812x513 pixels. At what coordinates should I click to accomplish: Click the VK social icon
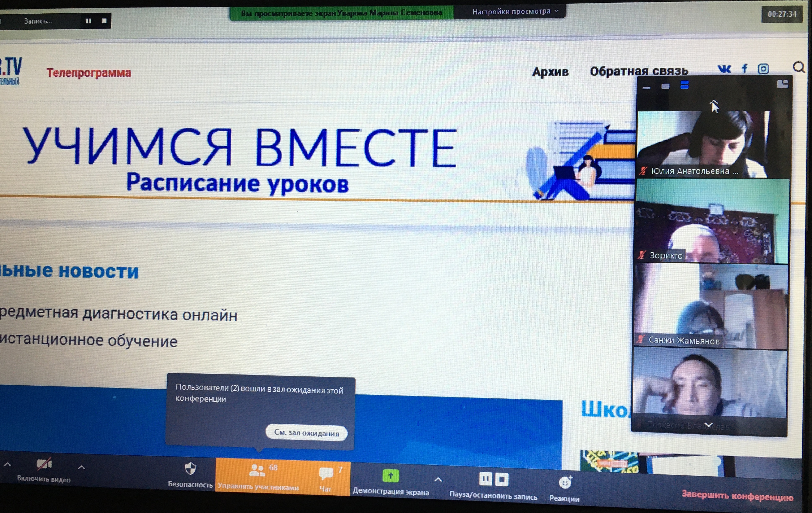coord(724,69)
